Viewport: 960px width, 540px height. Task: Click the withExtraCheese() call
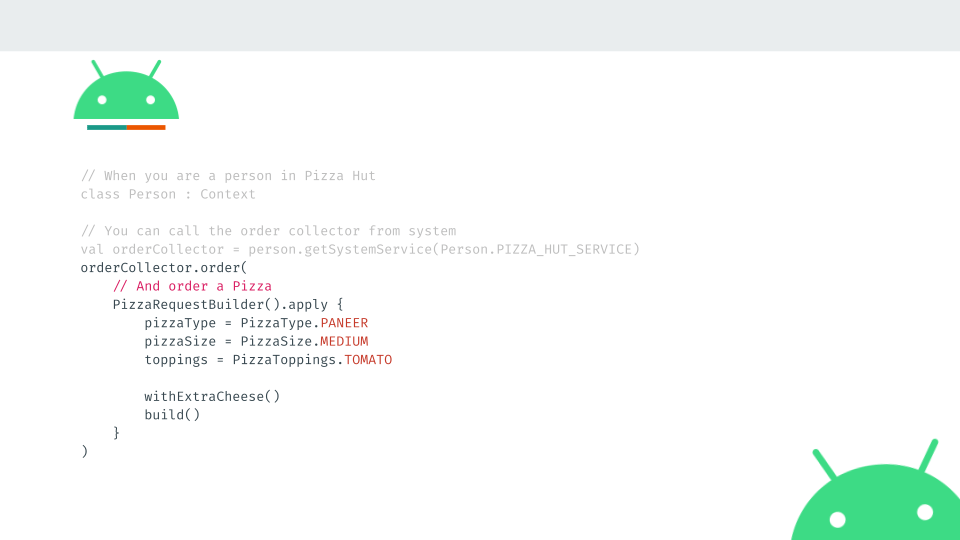pyautogui.click(x=212, y=397)
